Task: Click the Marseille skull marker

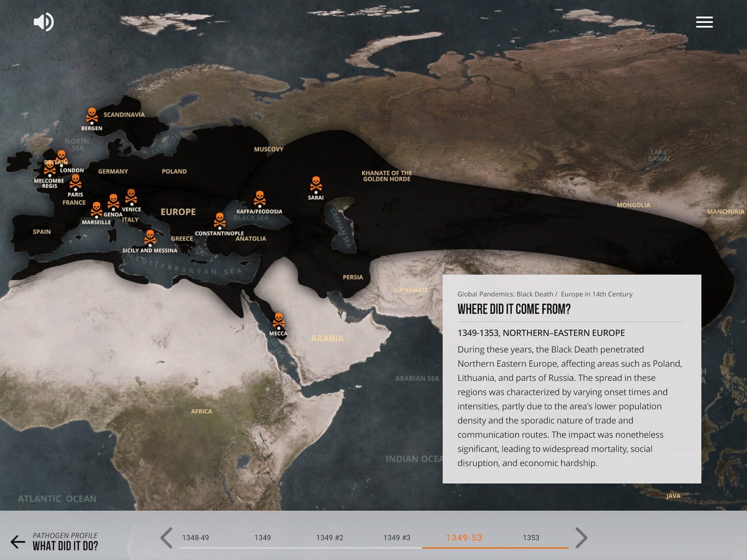Action: pos(96,209)
